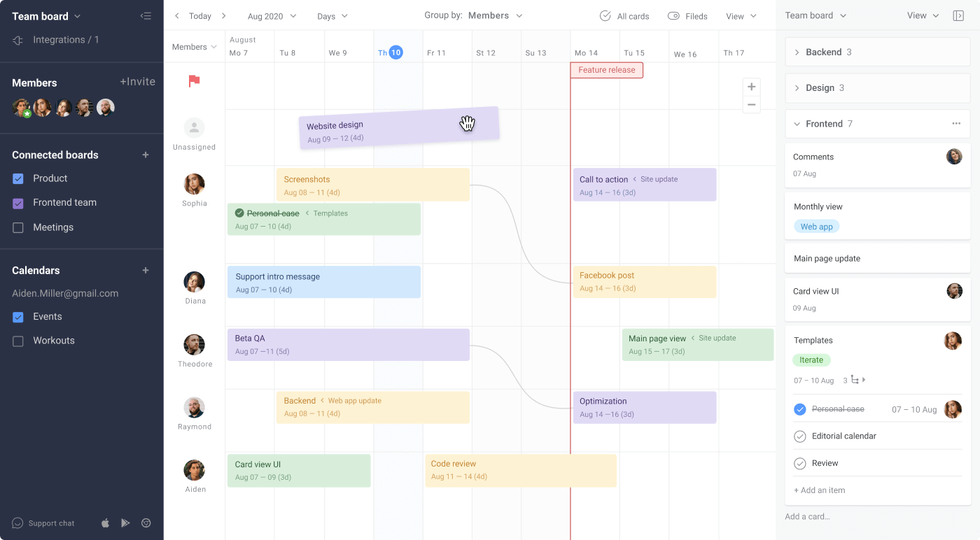Click the Chrome web store icon
This screenshot has width=980, height=540.
pyautogui.click(x=146, y=523)
